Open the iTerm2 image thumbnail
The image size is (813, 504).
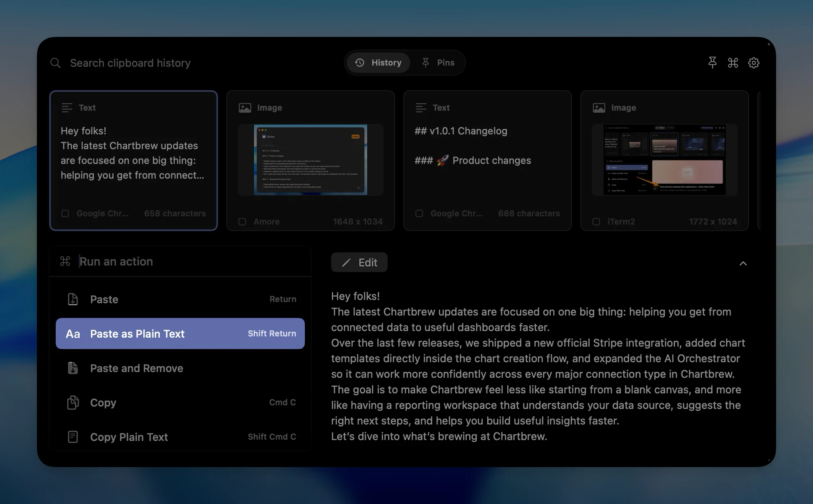point(665,159)
